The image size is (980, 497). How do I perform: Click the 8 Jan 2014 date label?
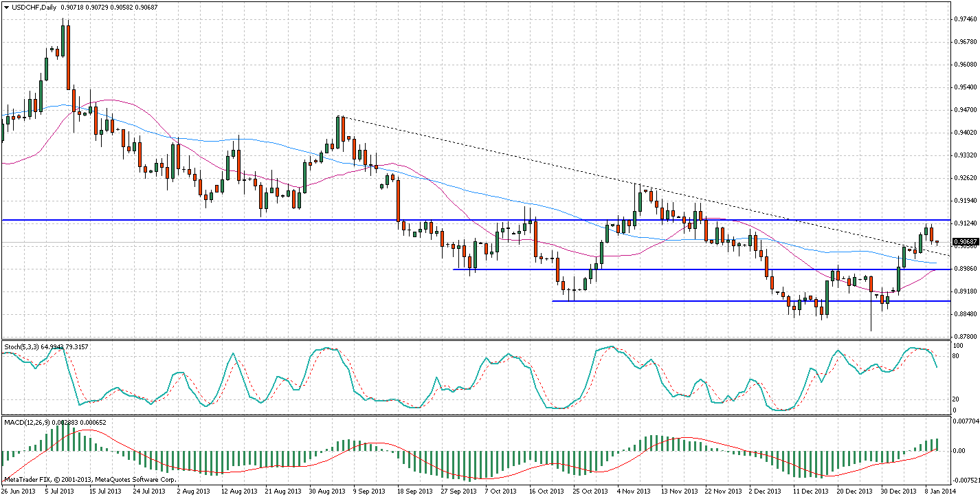click(x=942, y=492)
